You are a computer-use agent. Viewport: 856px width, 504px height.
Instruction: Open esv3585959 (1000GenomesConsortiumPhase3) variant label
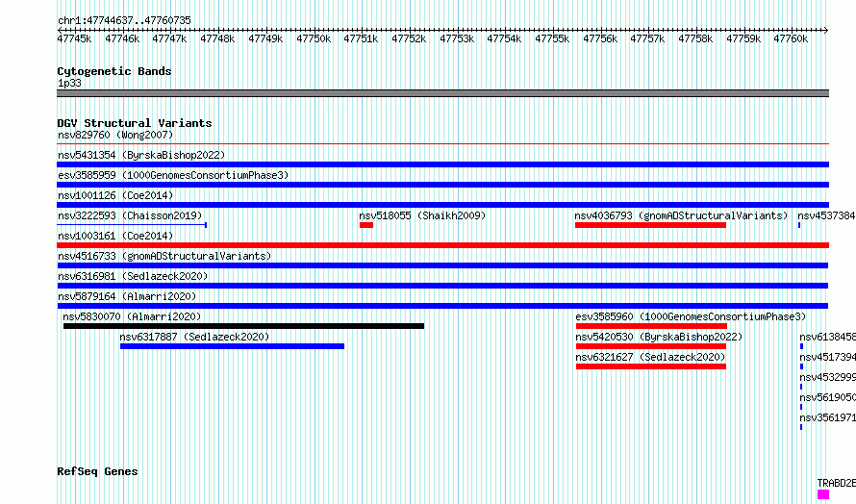173,175
